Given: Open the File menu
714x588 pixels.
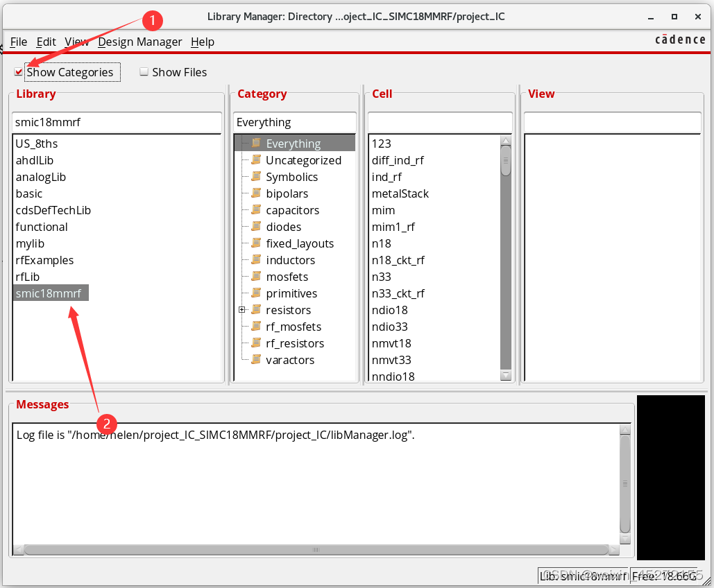Looking at the screenshot, I should (x=19, y=42).
